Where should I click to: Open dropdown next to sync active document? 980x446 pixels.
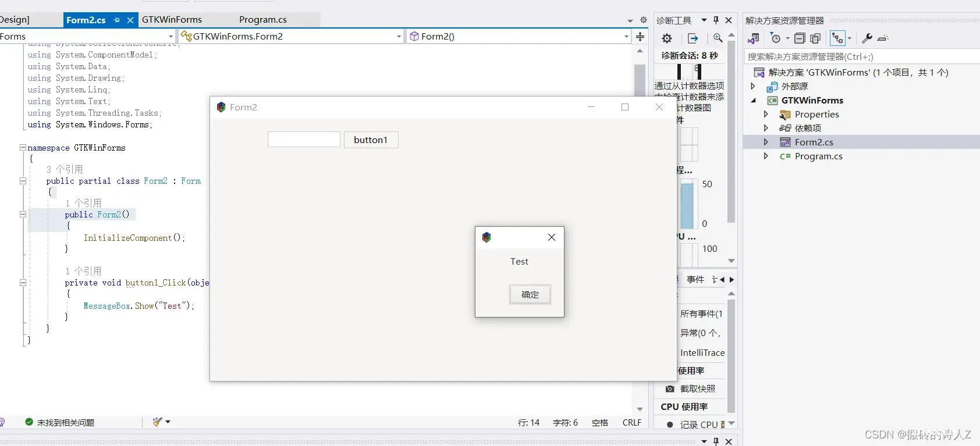[850, 39]
